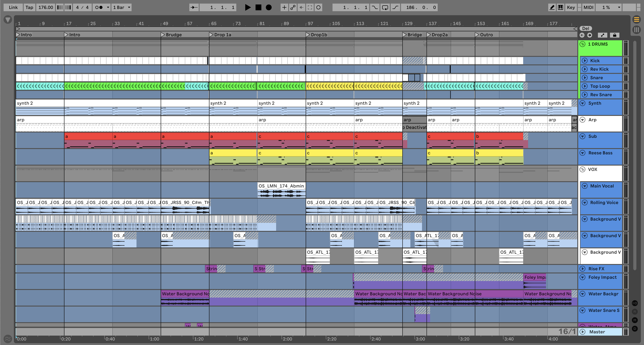Image resolution: width=644 pixels, height=345 pixels.
Task: Click the Drop 1a locator marker
Action: click(x=211, y=35)
